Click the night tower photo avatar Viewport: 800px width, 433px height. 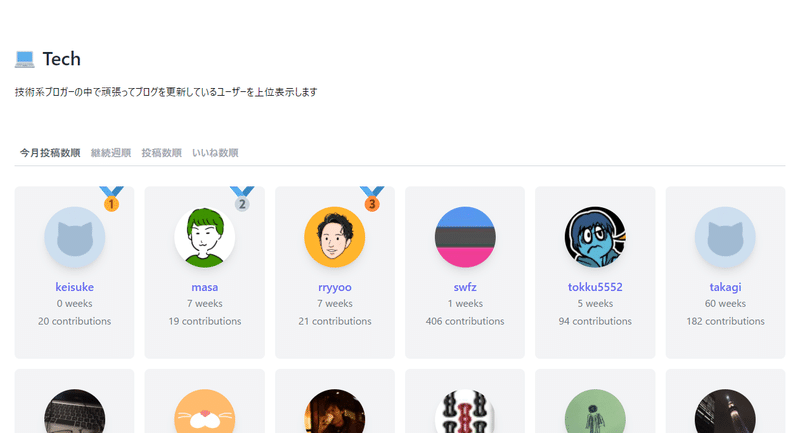[x=725, y=411]
